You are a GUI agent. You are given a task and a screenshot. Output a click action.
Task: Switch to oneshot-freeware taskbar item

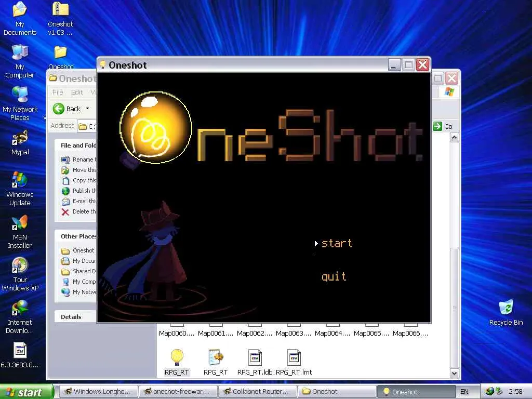pos(178,392)
